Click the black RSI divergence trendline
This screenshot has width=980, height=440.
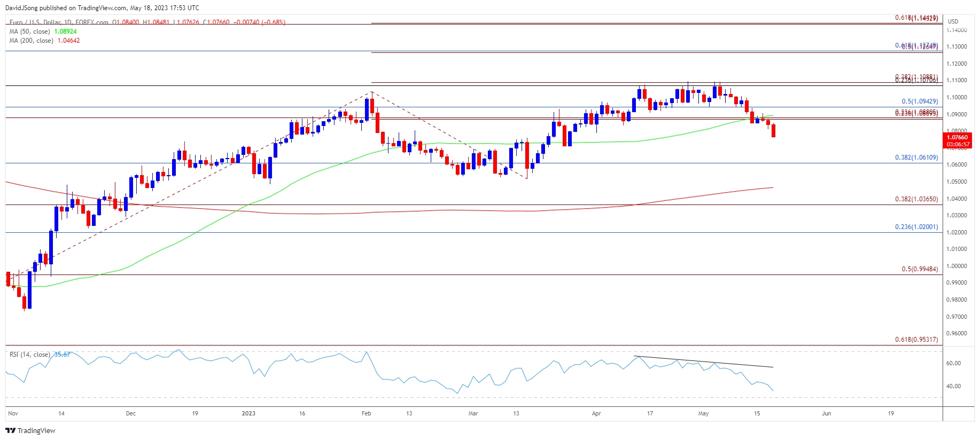[x=705, y=362]
